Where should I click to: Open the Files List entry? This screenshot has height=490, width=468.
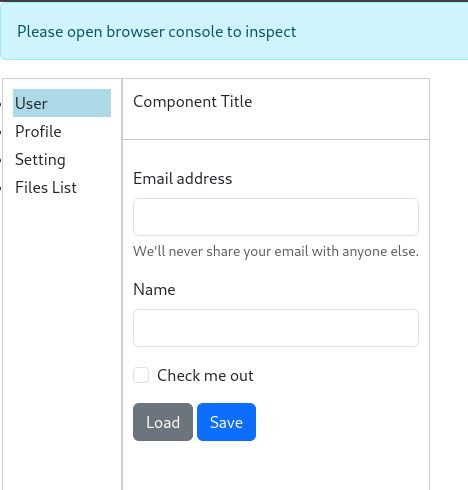click(x=46, y=187)
